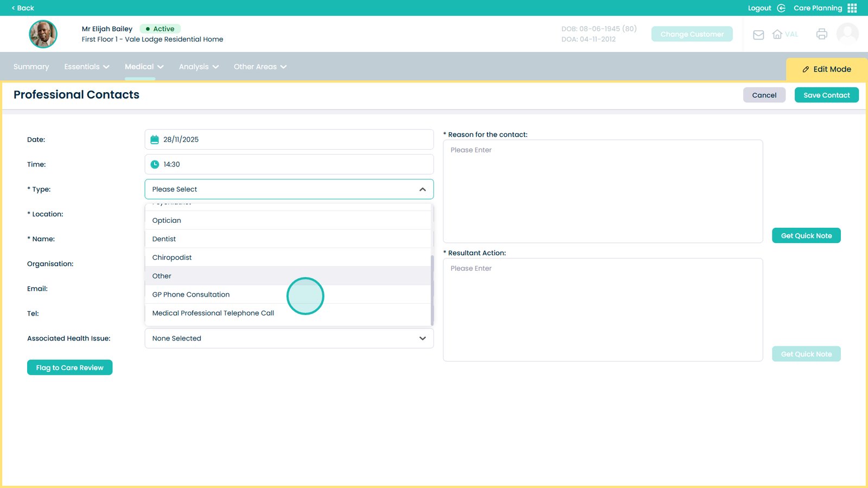Choose GP Phone Consultation option
The height and width of the screenshot is (488, 868).
[x=191, y=294]
